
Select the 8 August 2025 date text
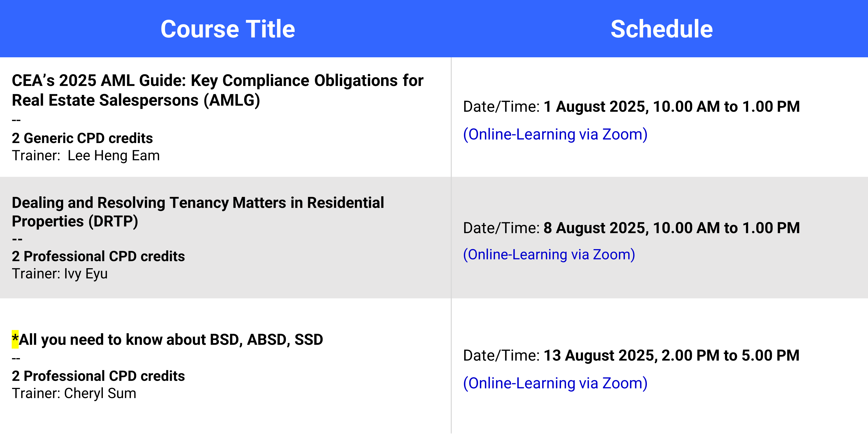595,228
